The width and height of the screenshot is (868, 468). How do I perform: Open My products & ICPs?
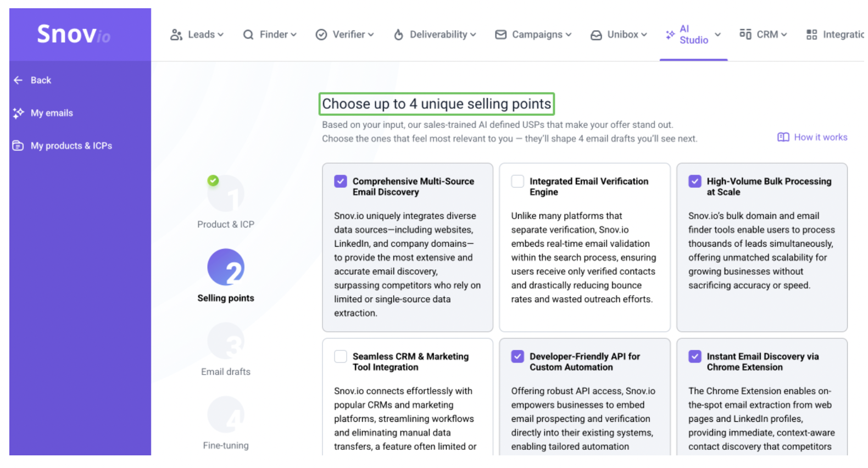click(x=62, y=146)
